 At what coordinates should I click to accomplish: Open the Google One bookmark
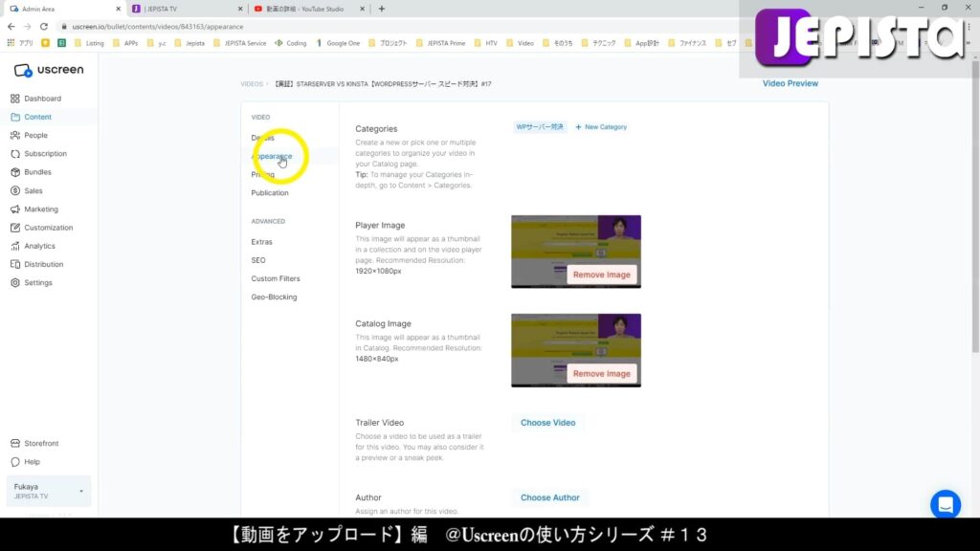338,43
